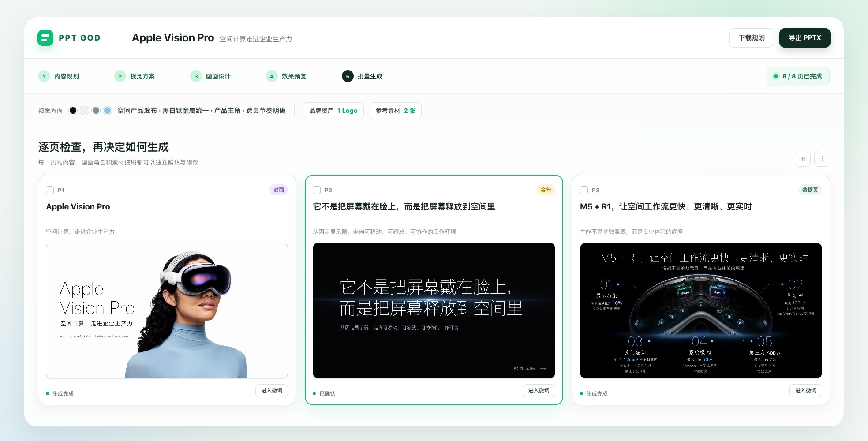Viewport: 868px width, 441px height.
Task: Click the step 2 circle icon
Action: tap(120, 76)
